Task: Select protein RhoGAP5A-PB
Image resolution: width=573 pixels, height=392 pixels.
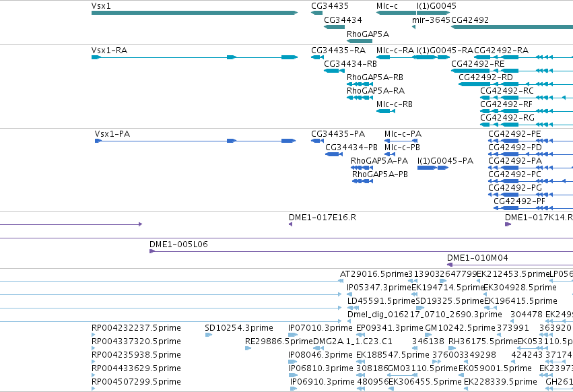Action: coord(362,181)
